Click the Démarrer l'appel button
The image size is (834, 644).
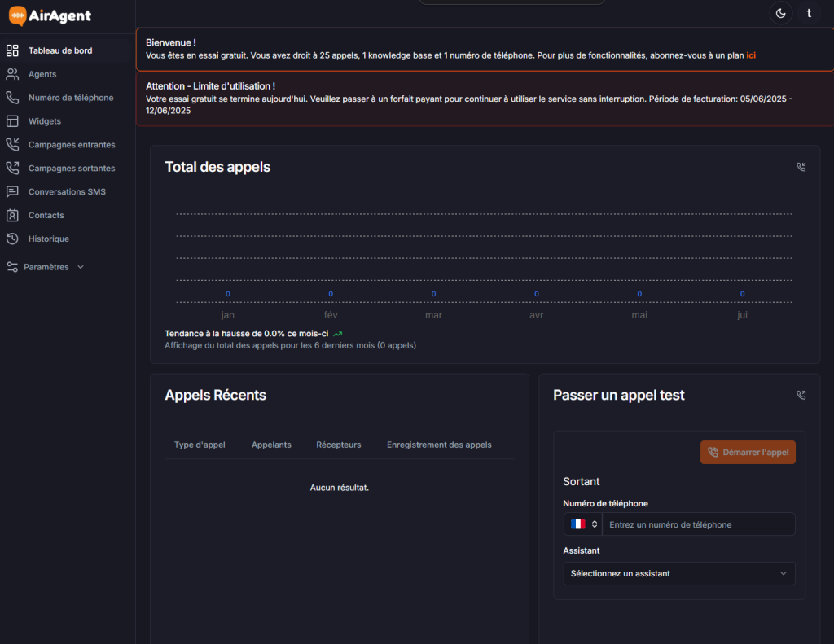(x=748, y=453)
